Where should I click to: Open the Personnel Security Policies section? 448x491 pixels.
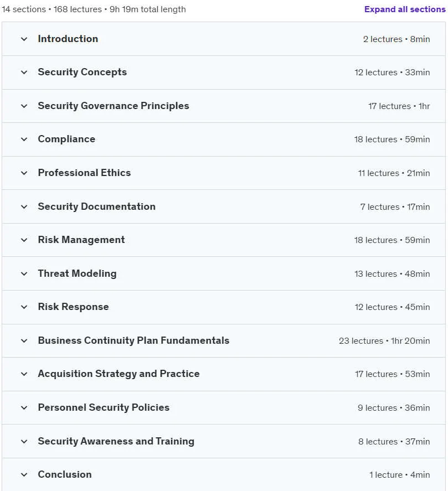(x=224, y=408)
